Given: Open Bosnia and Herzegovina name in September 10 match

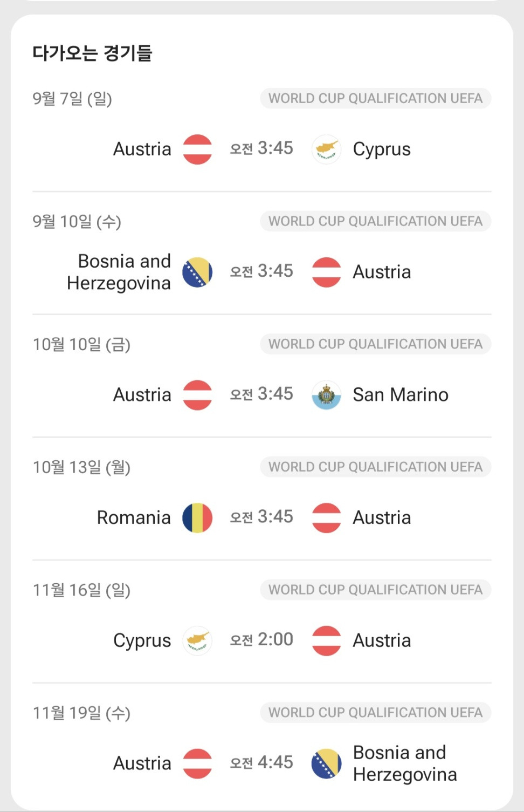Looking at the screenshot, I should [x=119, y=272].
